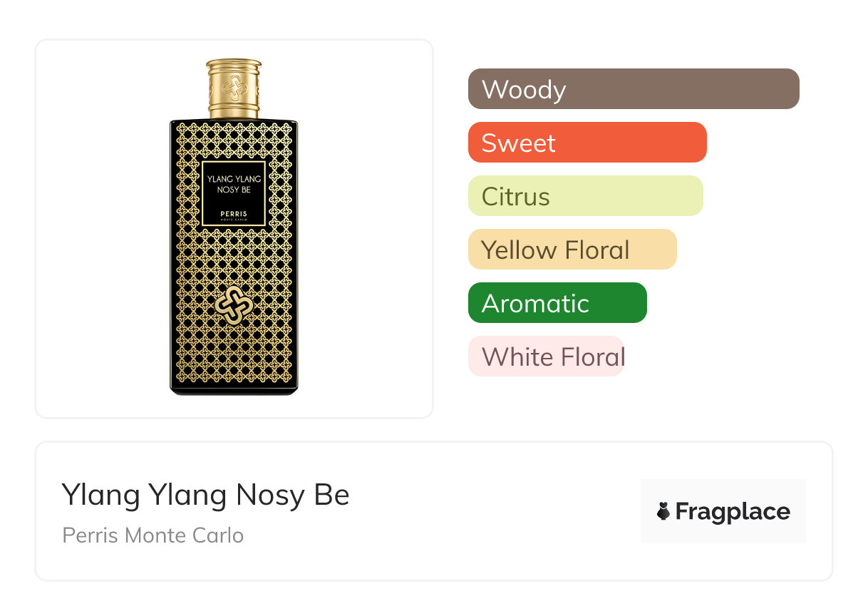Select the White Floral accord bar
This screenshot has width=868, height=616.
[546, 356]
